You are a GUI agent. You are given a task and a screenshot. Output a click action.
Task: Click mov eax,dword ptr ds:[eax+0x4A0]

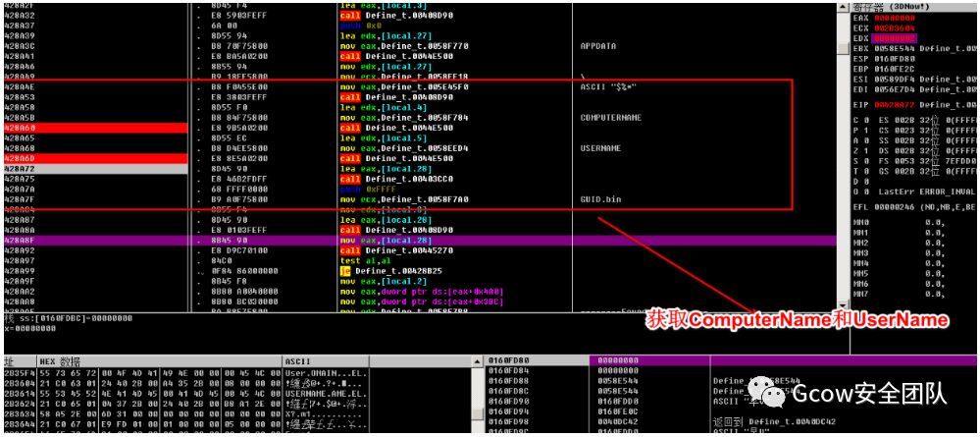[x=422, y=292]
